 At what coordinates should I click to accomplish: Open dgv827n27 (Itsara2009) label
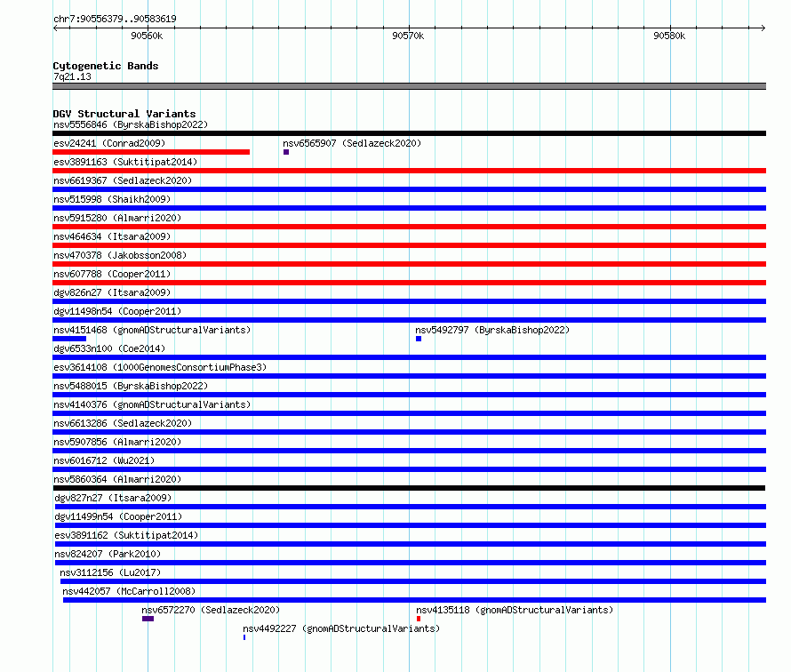click(x=113, y=498)
